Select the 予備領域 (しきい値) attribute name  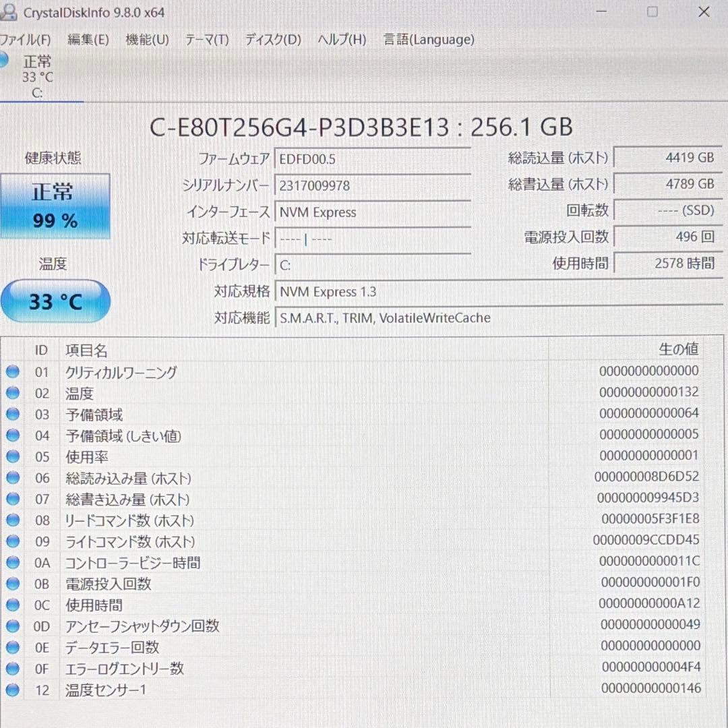pyautogui.click(x=123, y=435)
